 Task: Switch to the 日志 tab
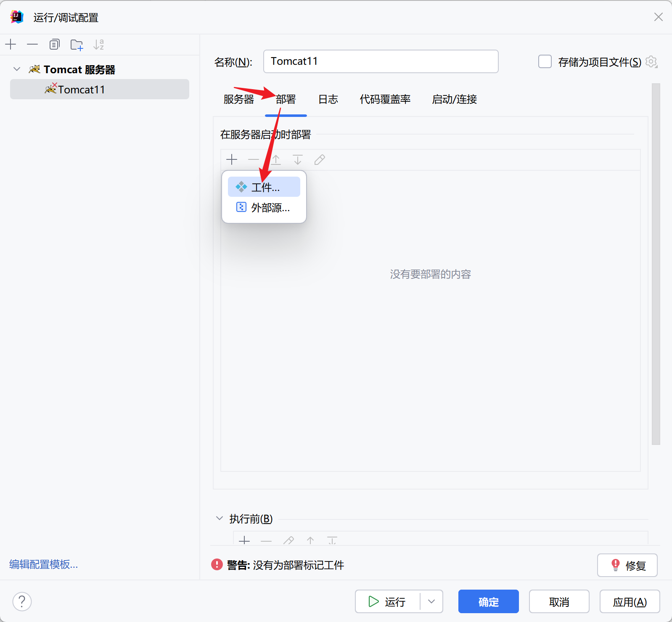(x=328, y=99)
